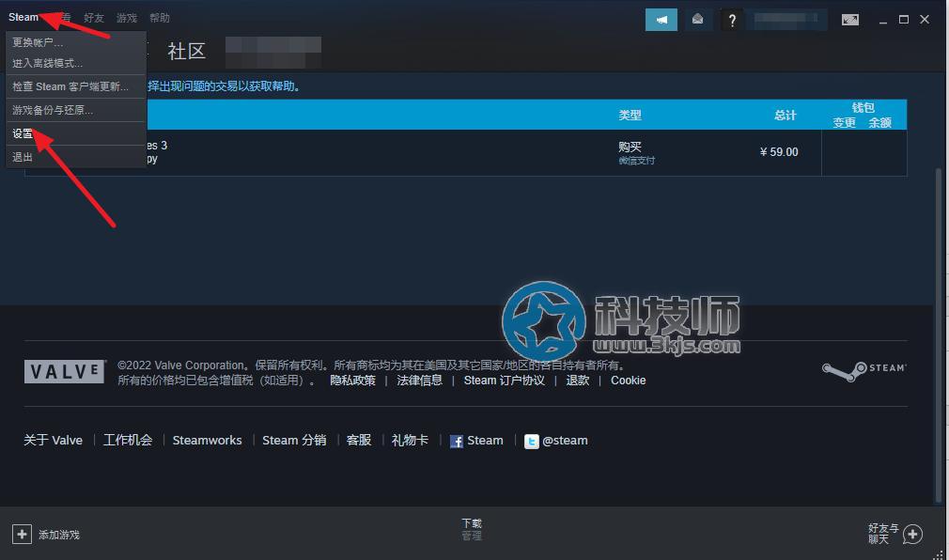Click the question mark help icon
Image resolution: width=949 pixels, height=560 pixels.
pos(732,20)
